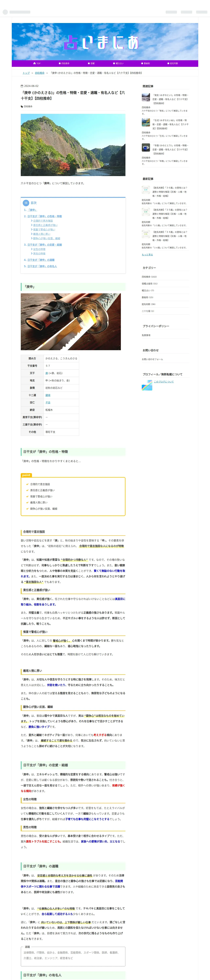Open the related article titled 「辛酉 (かのととり)」
The height and width of the screenshot is (980, 210).
click(170, 149)
